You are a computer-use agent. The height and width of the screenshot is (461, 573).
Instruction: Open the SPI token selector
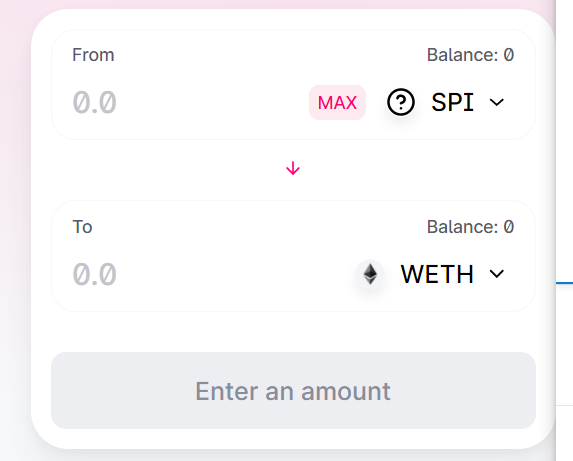click(447, 102)
